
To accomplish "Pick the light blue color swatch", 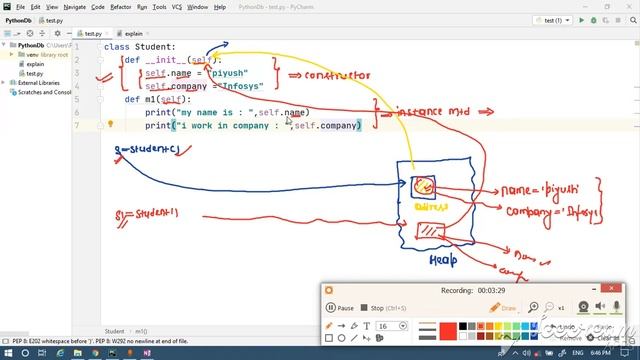I will (x=525, y=326).
